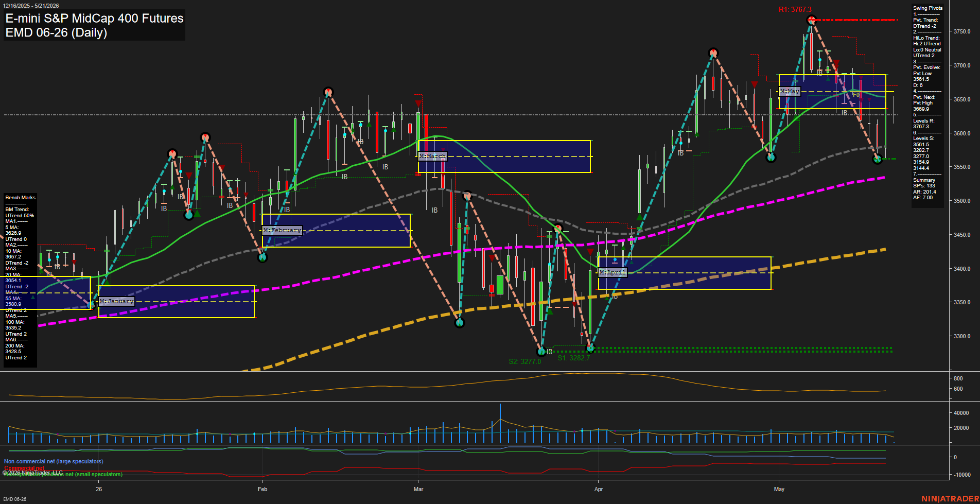980x504 pixels.
Task: Click the BM Trend: entry in Bench Marks
Action: [x=17, y=210]
